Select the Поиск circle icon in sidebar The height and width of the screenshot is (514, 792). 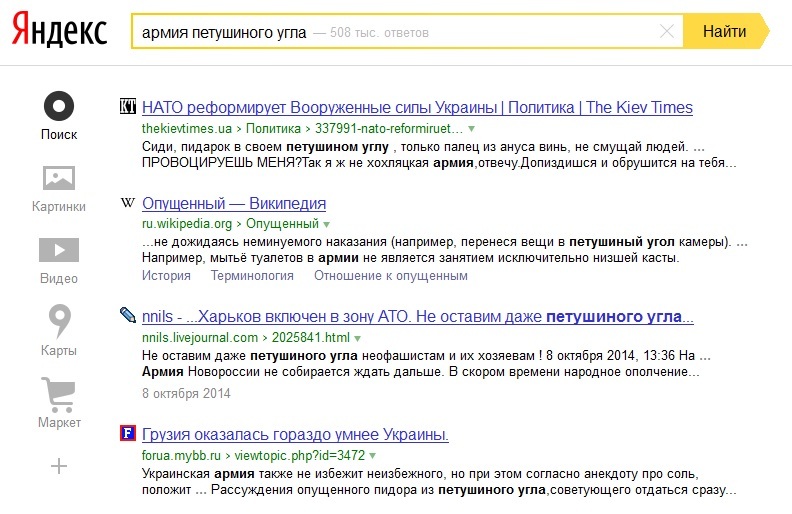pos(59,106)
